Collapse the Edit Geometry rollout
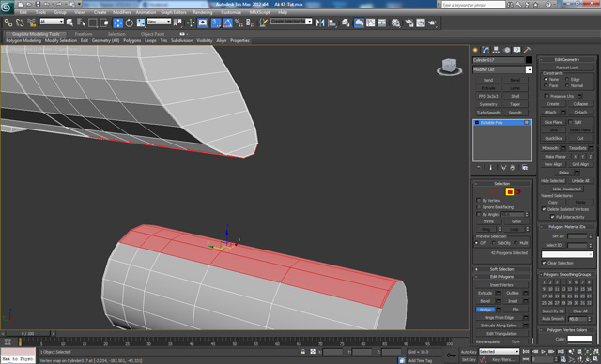601x364 pixels. [567, 60]
